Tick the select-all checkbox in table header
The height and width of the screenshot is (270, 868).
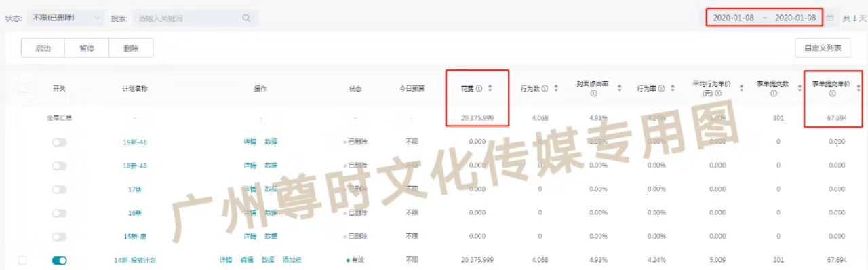(24, 88)
